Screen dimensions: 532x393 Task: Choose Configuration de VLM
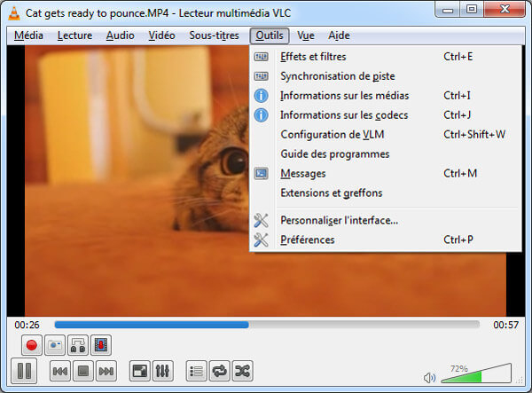[386, 134]
